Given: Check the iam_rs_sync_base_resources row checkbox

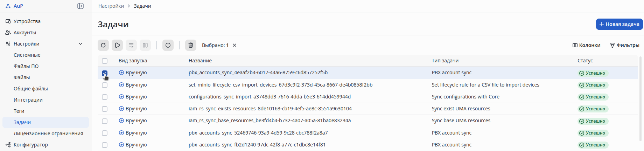Looking at the screenshot, I should point(105,121).
